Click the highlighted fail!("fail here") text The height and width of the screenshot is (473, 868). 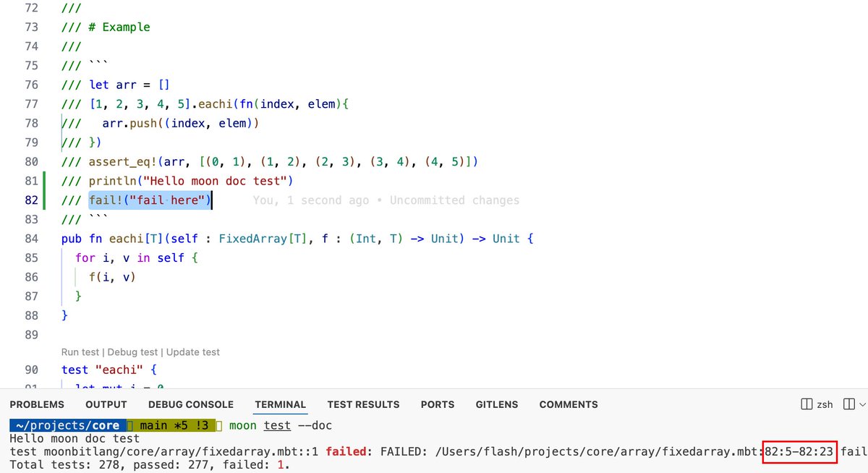click(150, 200)
